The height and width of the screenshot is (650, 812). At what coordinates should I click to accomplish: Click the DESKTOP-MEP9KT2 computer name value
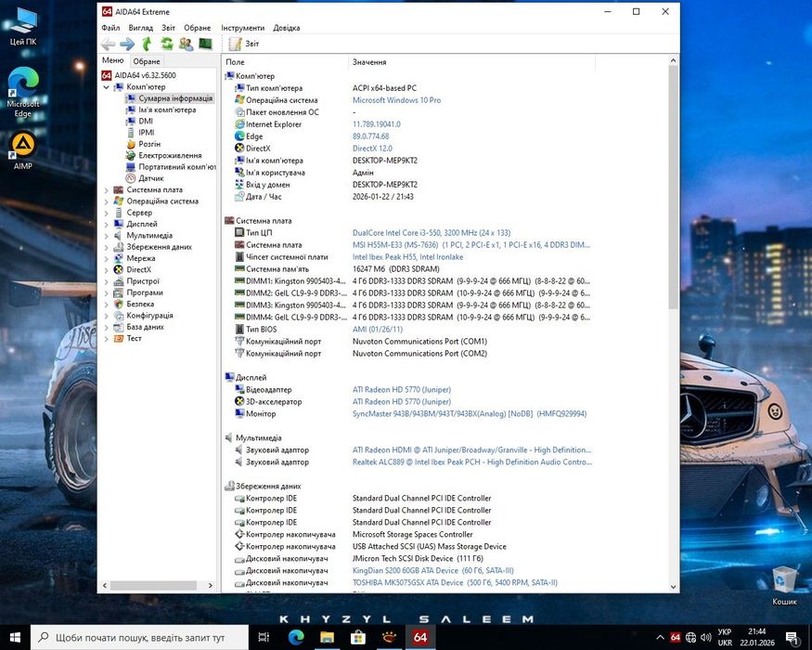coord(385,160)
